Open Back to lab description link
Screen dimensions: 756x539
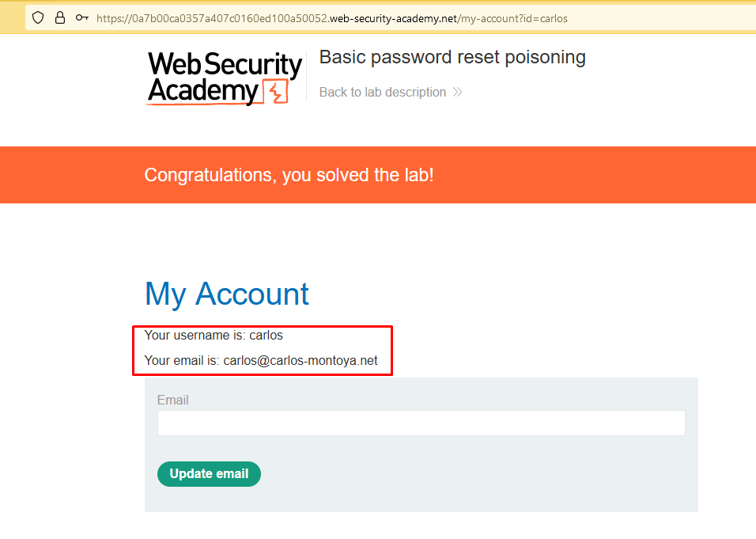click(x=383, y=93)
